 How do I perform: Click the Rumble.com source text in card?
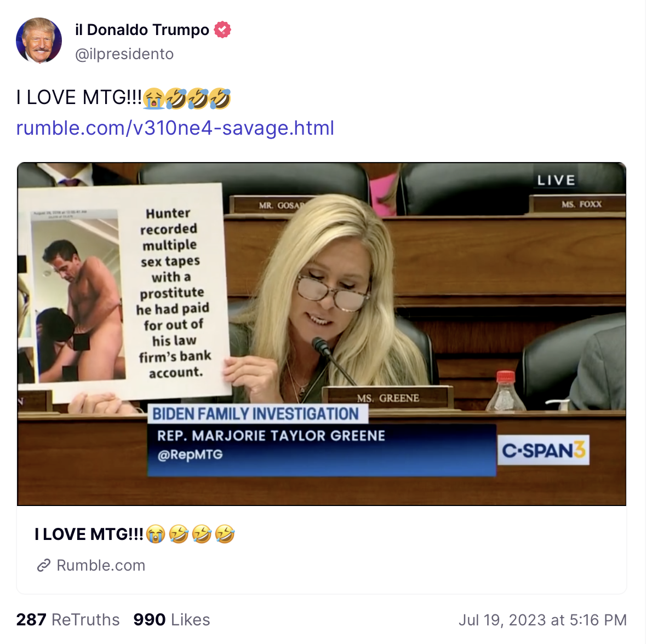[x=101, y=566]
